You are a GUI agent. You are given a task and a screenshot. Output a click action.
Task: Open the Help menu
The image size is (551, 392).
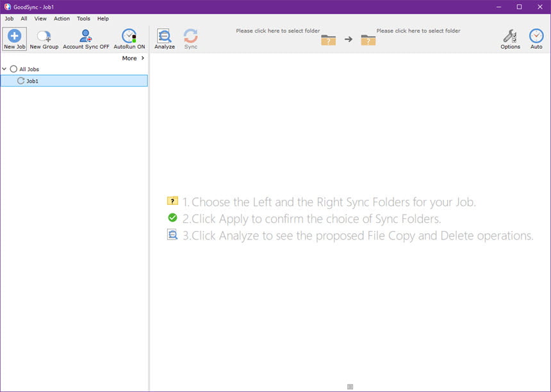tap(103, 19)
